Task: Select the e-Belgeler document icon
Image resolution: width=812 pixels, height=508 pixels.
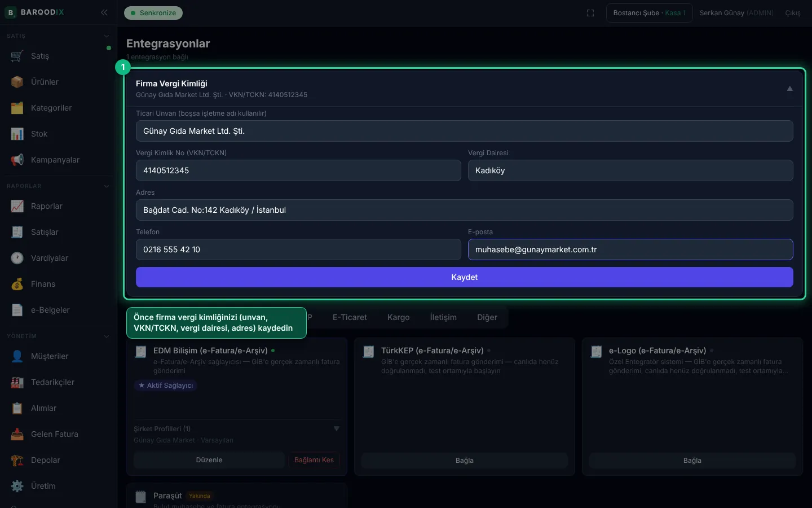Action: [17, 310]
